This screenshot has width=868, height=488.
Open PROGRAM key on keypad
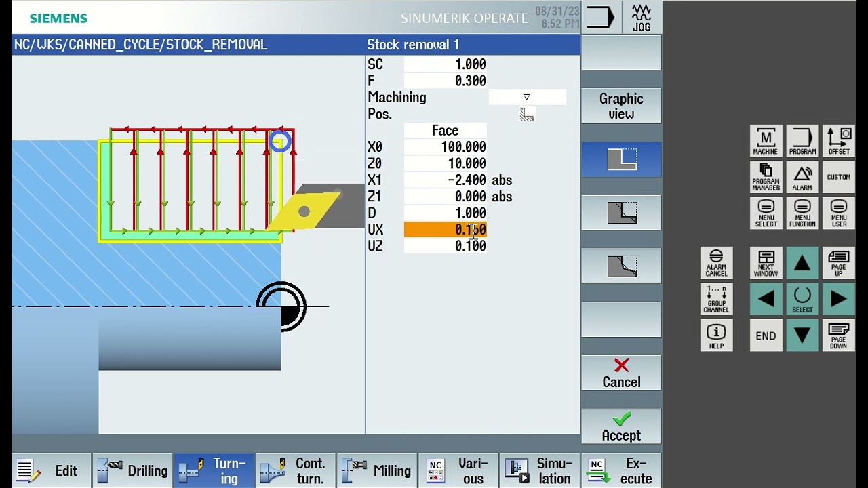click(802, 141)
